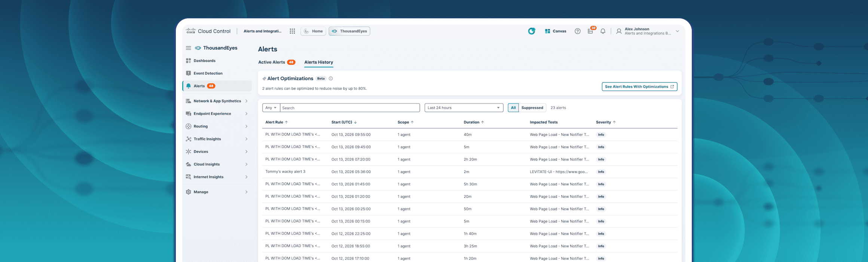The width and height of the screenshot is (868, 262).
Task: Open the inbox icon with 39 badge
Action: [x=590, y=31]
